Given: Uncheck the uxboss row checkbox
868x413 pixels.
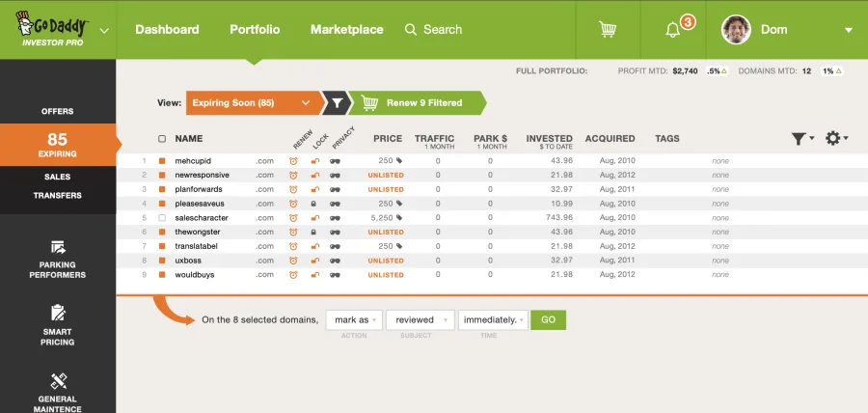Looking at the screenshot, I should pos(162,261).
